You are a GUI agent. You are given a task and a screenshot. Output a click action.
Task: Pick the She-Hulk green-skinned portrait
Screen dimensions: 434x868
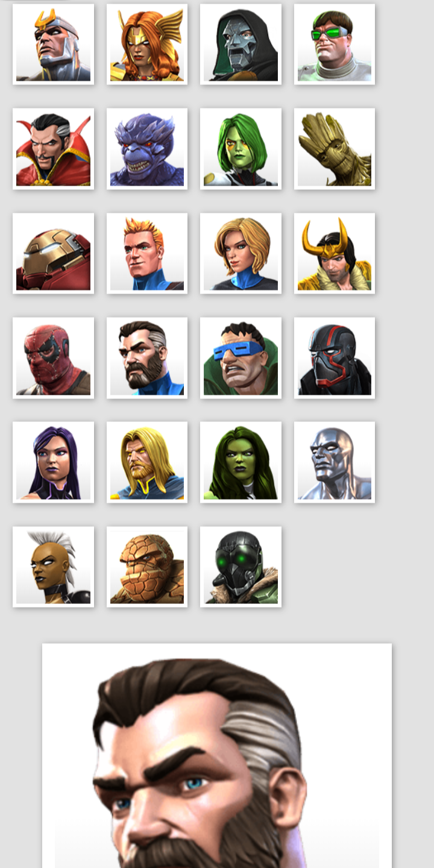[x=241, y=462]
